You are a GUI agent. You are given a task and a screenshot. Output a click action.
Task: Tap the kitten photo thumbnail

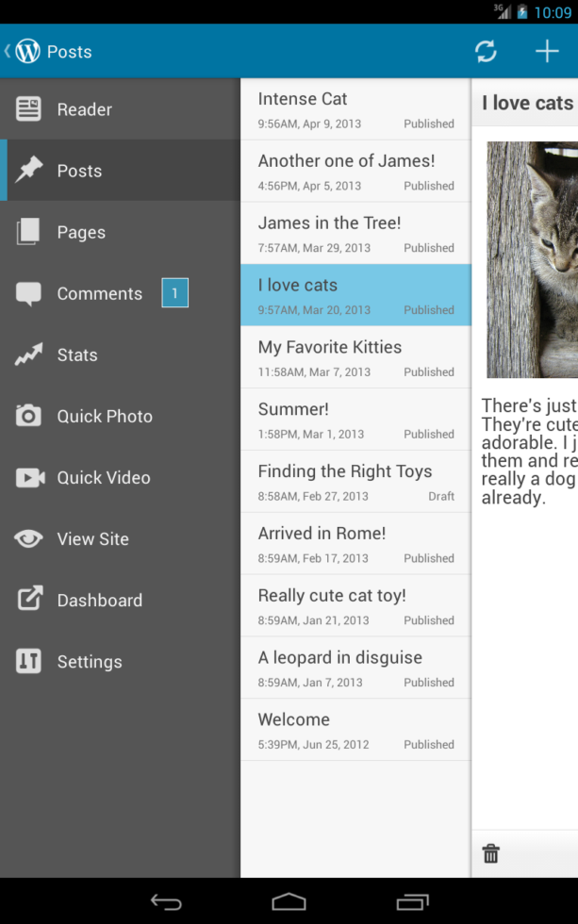[x=532, y=259]
